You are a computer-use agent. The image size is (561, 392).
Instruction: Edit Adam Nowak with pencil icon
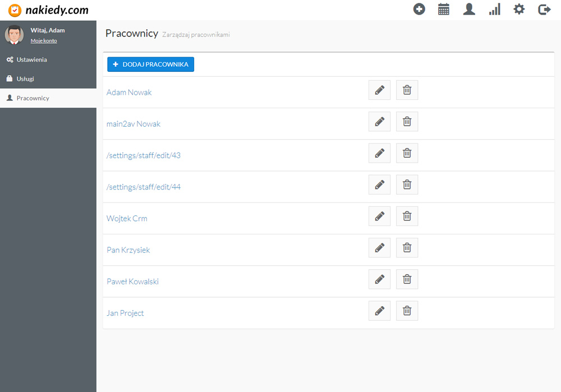(x=380, y=90)
